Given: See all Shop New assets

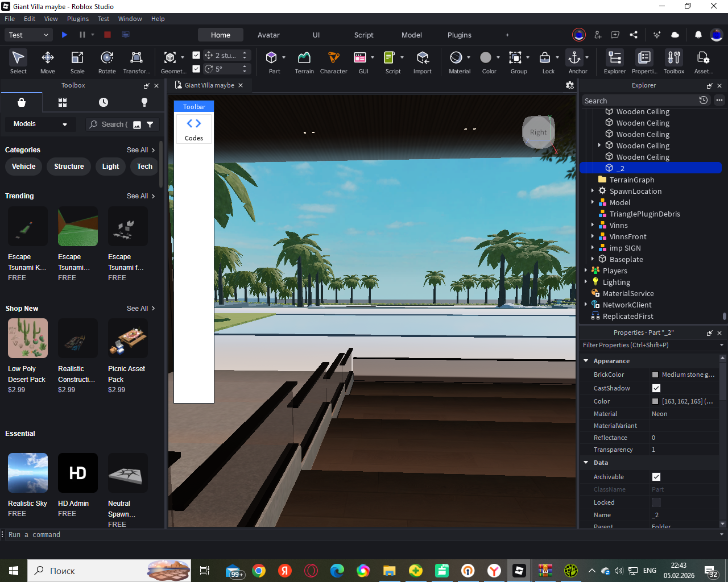Looking at the screenshot, I should (140, 309).
